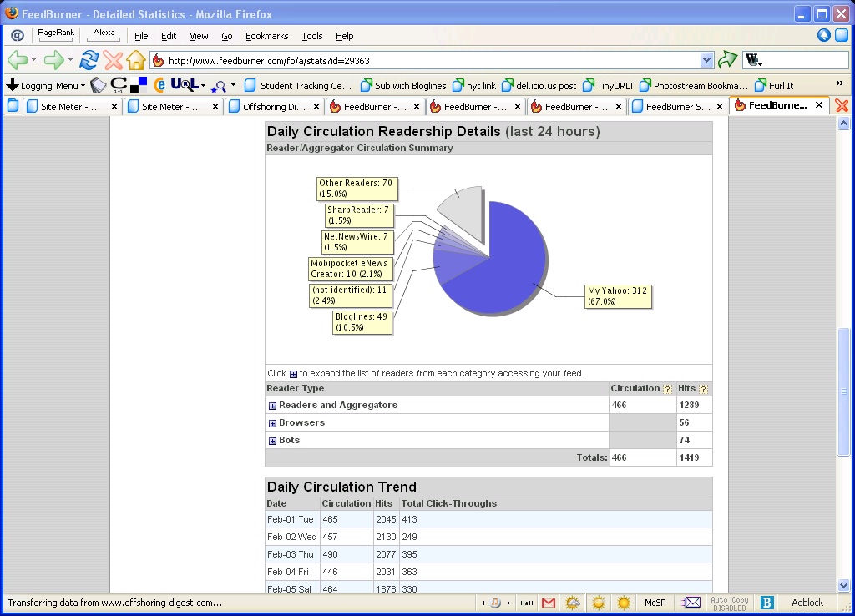Viewport: 855px width, 616px height.
Task: Click the envelope mail icon in status bar
Action: [691, 603]
